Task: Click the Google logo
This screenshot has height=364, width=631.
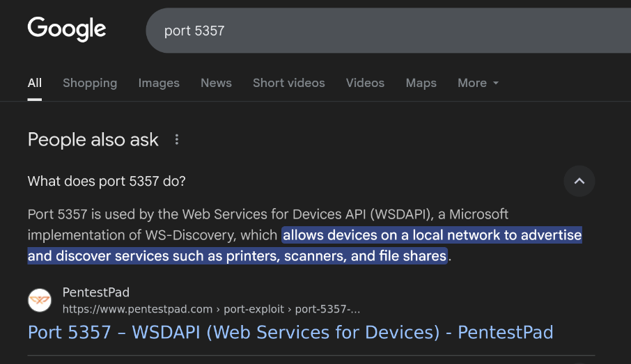Action: click(67, 29)
